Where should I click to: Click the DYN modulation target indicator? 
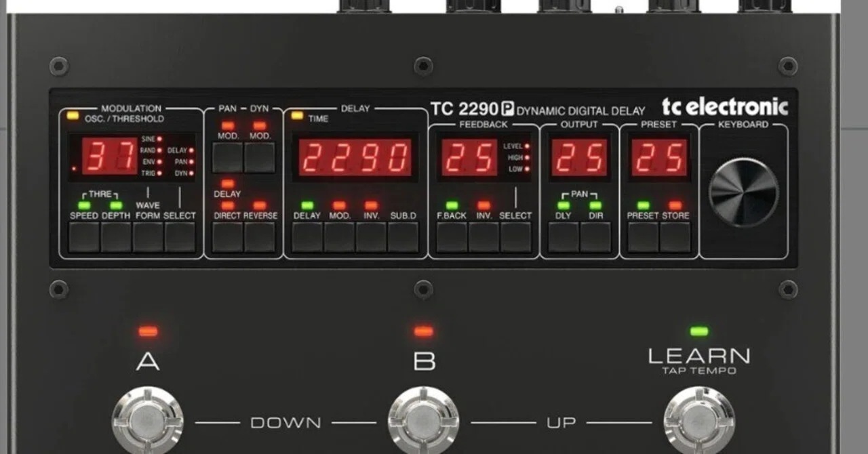coord(191,173)
